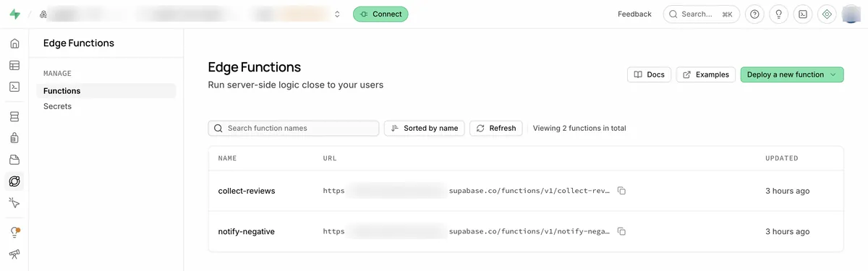
Task: Select Functions in the Manage menu
Action: click(106, 91)
